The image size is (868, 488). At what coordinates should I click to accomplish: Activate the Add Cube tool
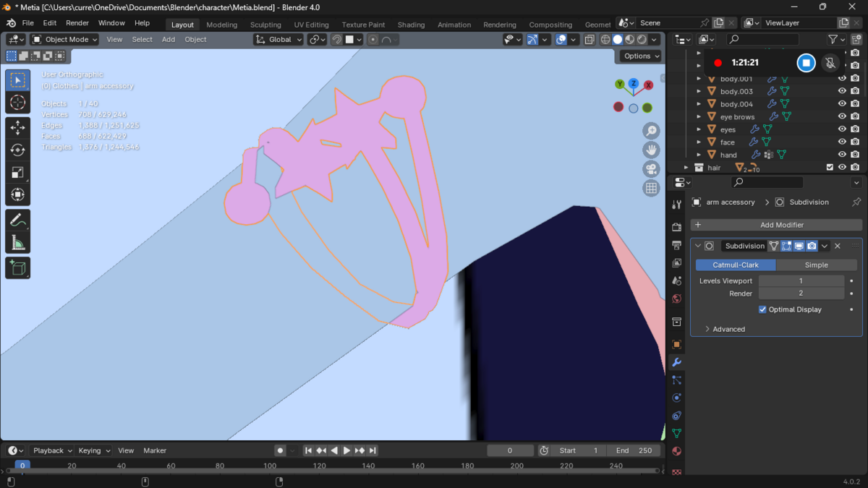coord(18,267)
